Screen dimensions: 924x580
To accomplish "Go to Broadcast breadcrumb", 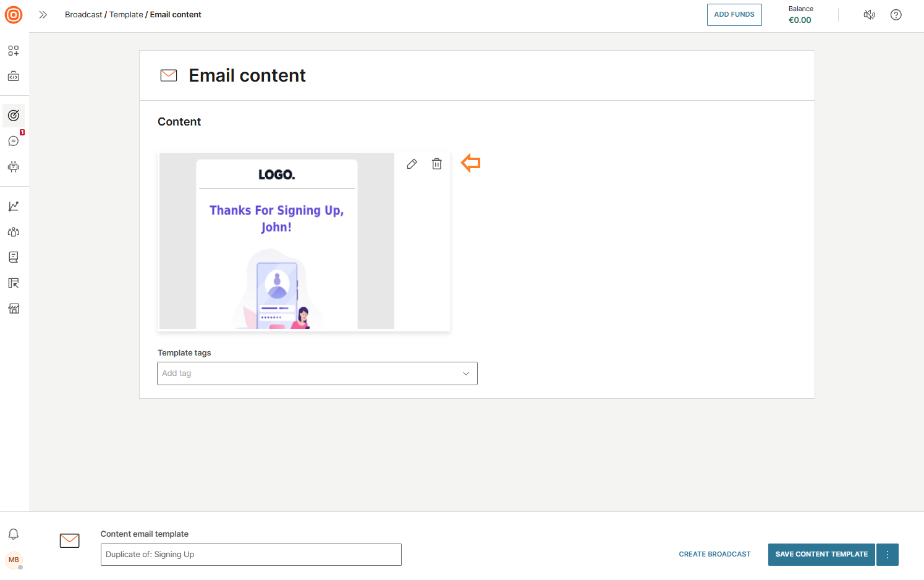I will [x=83, y=15].
